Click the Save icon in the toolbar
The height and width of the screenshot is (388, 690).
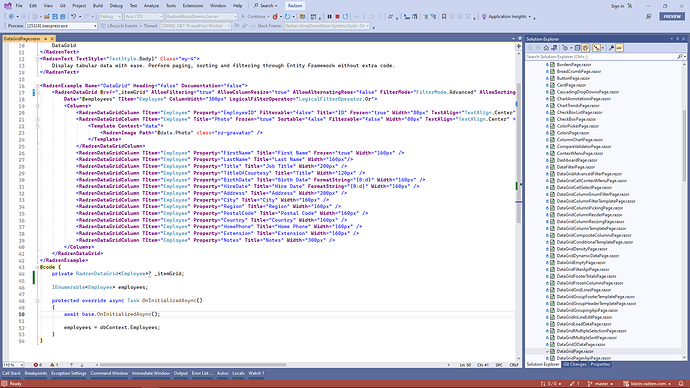[55, 17]
